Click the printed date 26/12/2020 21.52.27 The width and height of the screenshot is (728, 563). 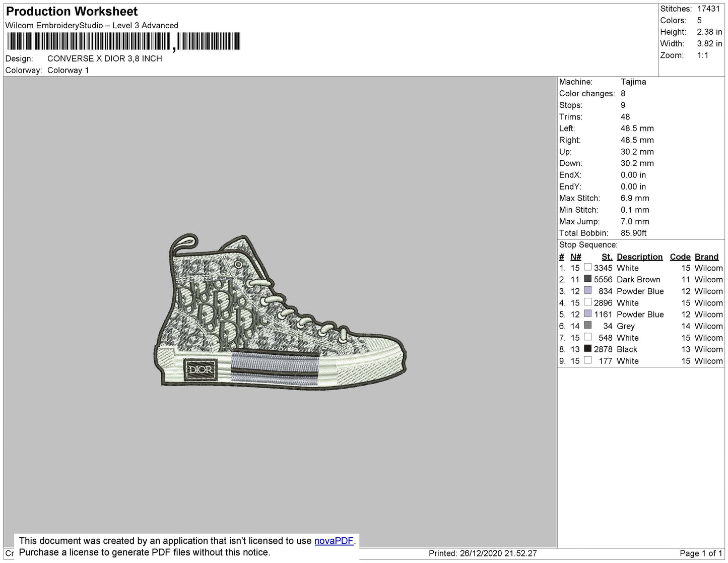[498, 553]
